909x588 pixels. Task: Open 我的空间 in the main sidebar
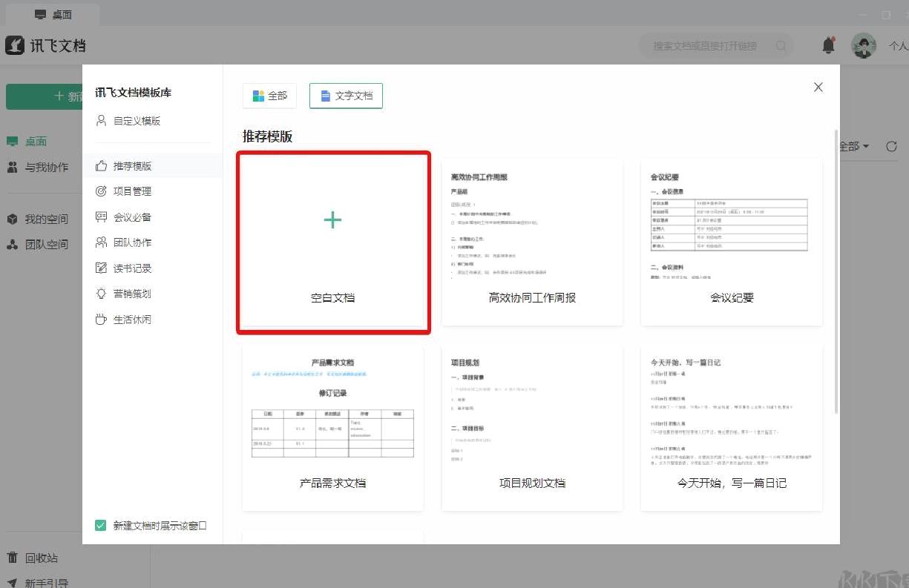pyautogui.click(x=37, y=219)
